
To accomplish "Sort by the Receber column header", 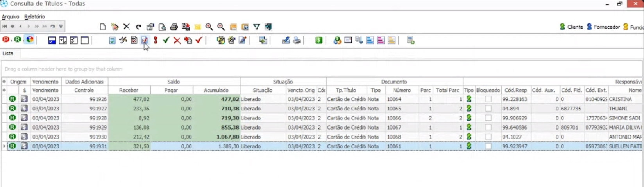I will point(129,90).
